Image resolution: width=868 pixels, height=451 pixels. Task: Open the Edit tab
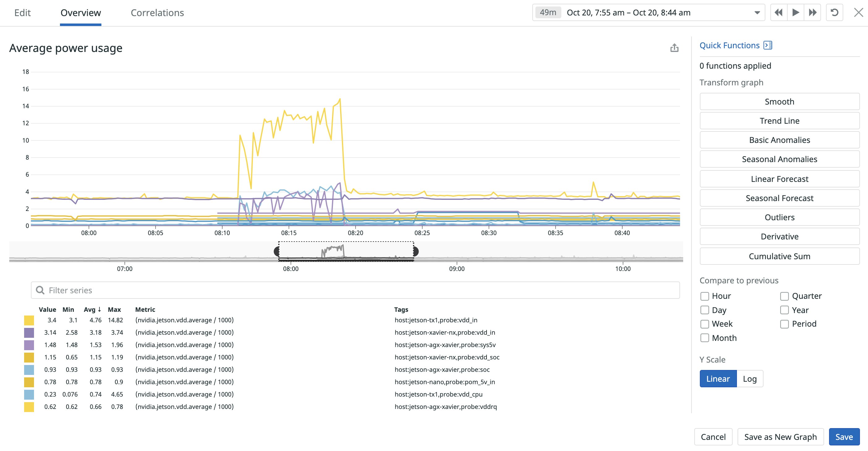22,12
